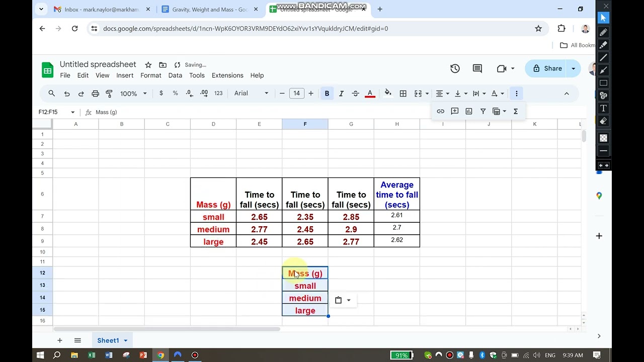
Task: Open PowerPoint from the taskbar
Action: tap(143, 355)
